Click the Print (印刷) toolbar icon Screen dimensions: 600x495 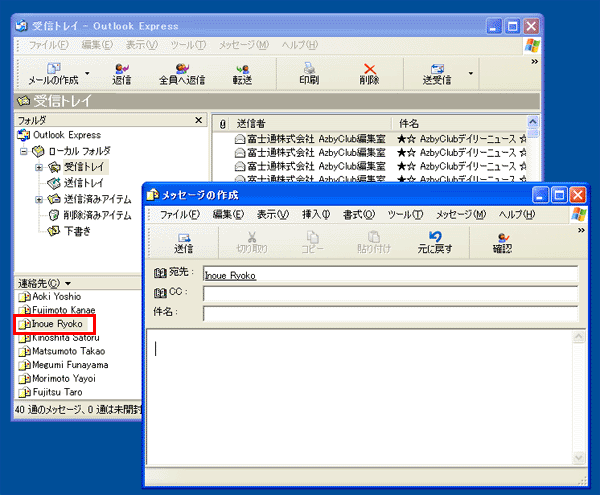[309, 68]
